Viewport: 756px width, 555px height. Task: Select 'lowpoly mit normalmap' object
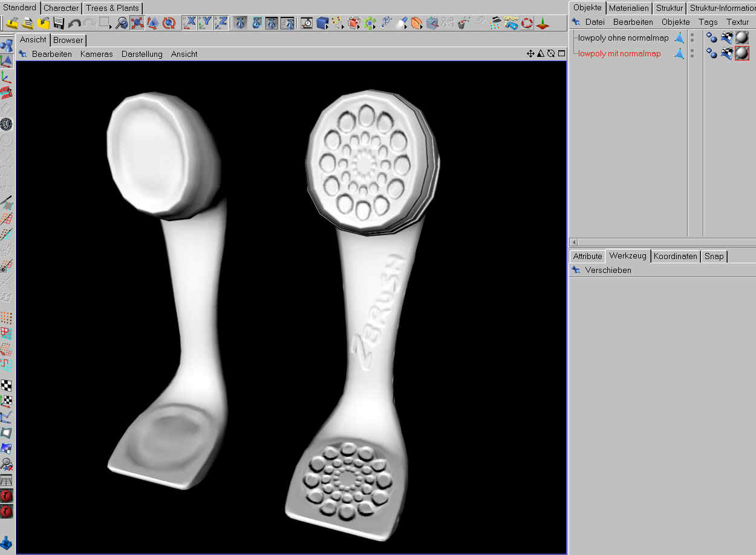(x=619, y=53)
